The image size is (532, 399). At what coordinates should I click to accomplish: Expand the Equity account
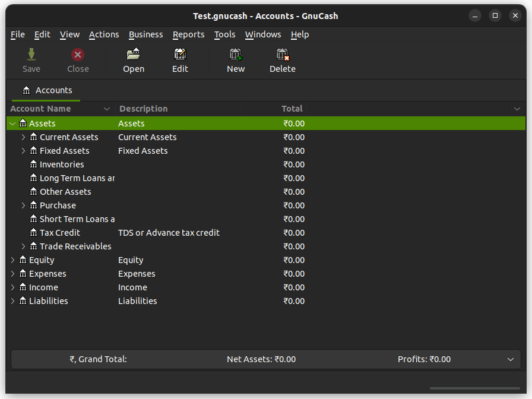[12, 259]
